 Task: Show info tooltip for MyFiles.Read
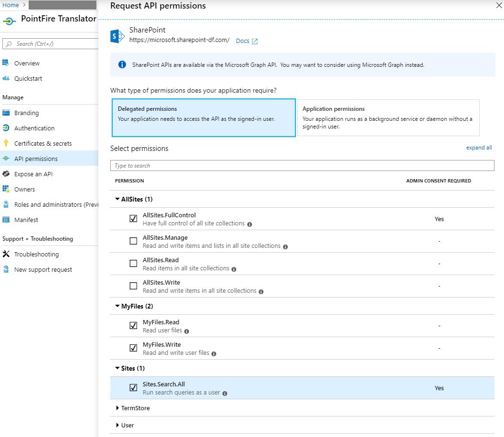pyautogui.click(x=187, y=331)
